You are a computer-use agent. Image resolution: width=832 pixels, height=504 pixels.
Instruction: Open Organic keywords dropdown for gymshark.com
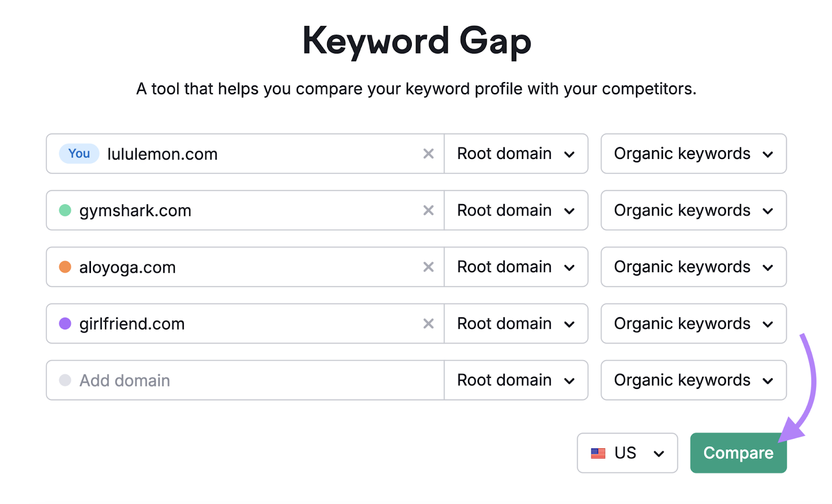point(693,210)
